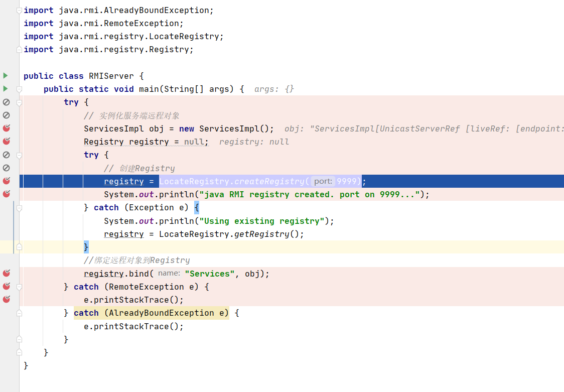The height and width of the screenshot is (392, 564).
Task: Click breakpoint icon on the e.printStackTrace line
Action: click(6, 300)
